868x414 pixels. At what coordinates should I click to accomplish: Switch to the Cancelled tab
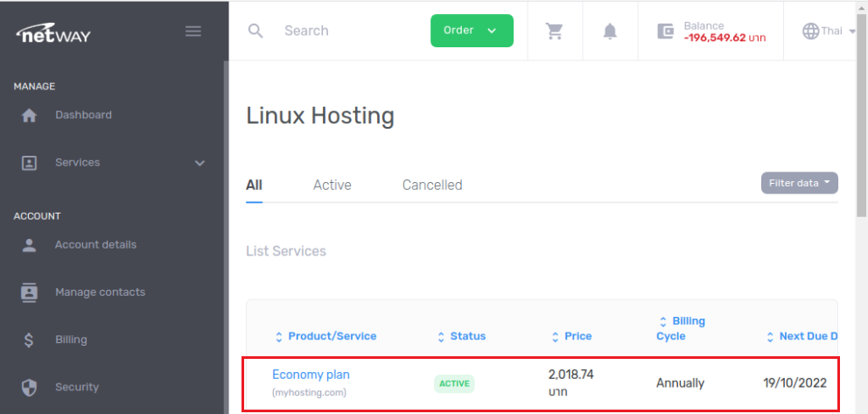click(432, 186)
